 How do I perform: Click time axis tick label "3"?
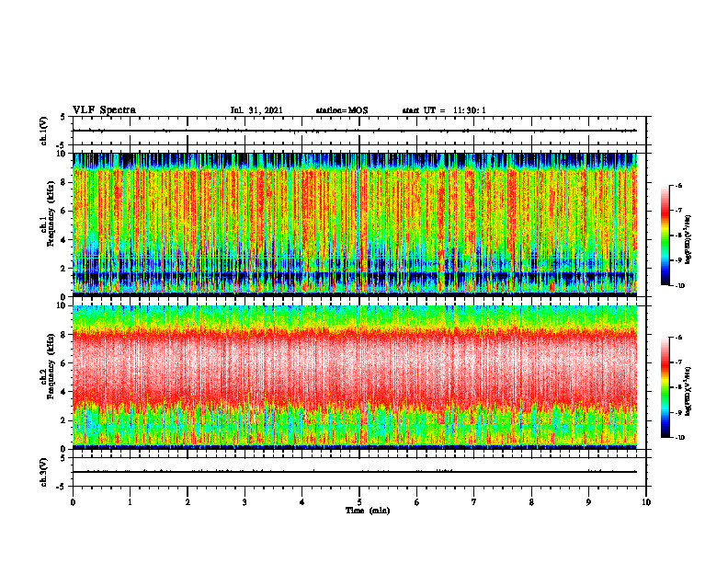245,502
